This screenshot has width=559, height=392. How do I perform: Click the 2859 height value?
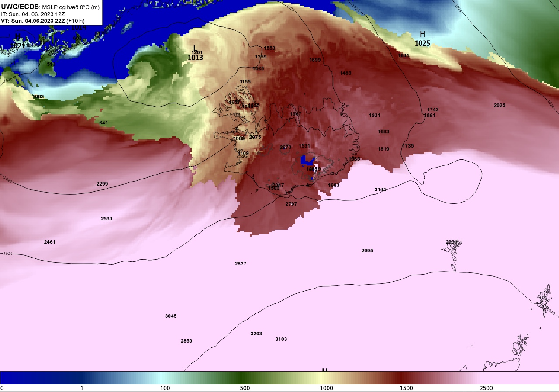(186, 341)
